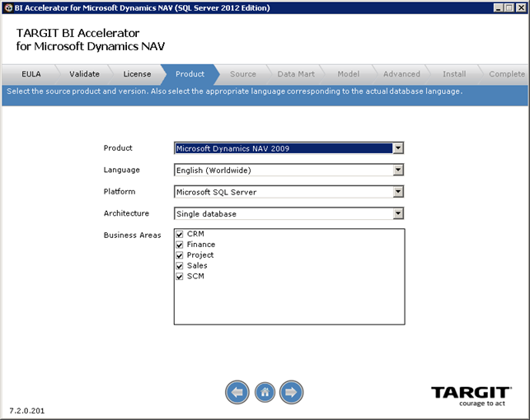Click the English (Worldwide) combo box
This screenshot has width=530, height=420.
[x=289, y=170]
